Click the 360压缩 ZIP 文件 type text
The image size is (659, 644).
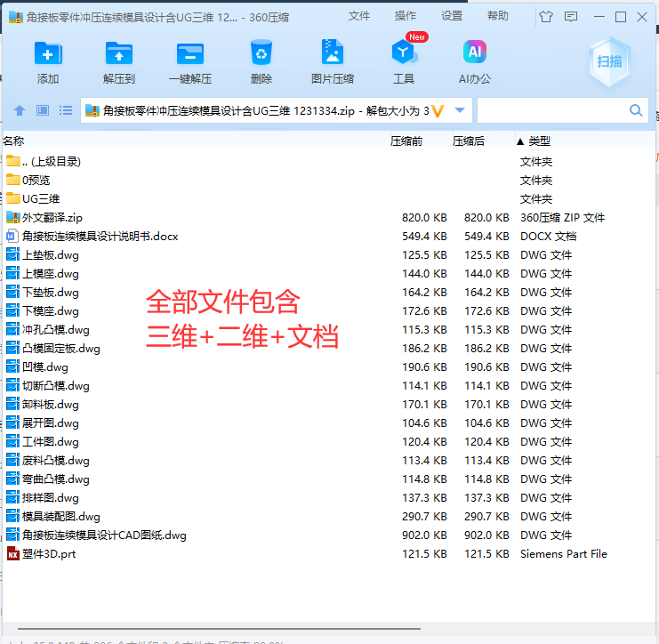(x=562, y=217)
